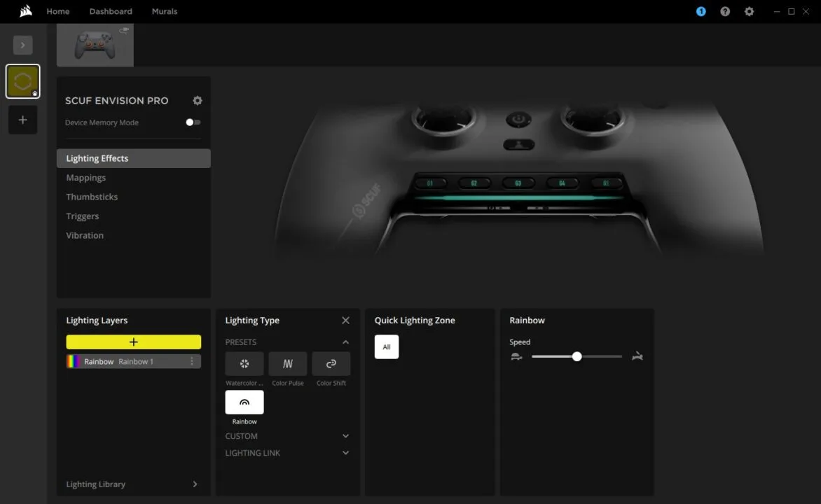The image size is (821, 504).
Task: Collapse the PRESETS section
Action: click(345, 342)
